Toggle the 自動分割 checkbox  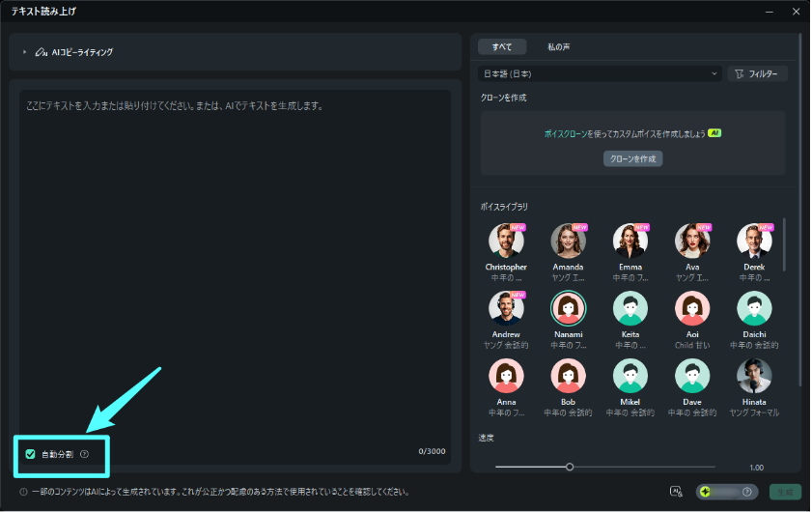click(x=31, y=454)
